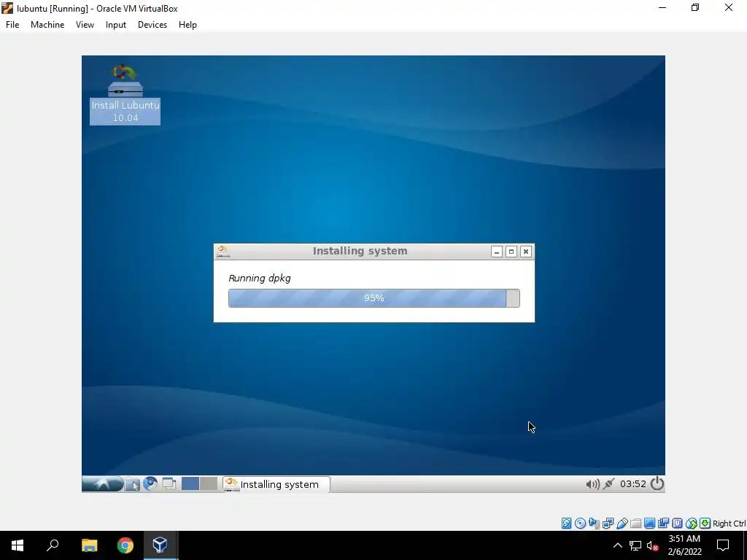The height and width of the screenshot is (560, 747).
Task: Open File Explorer from Windows taskbar
Action: pos(89,545)
